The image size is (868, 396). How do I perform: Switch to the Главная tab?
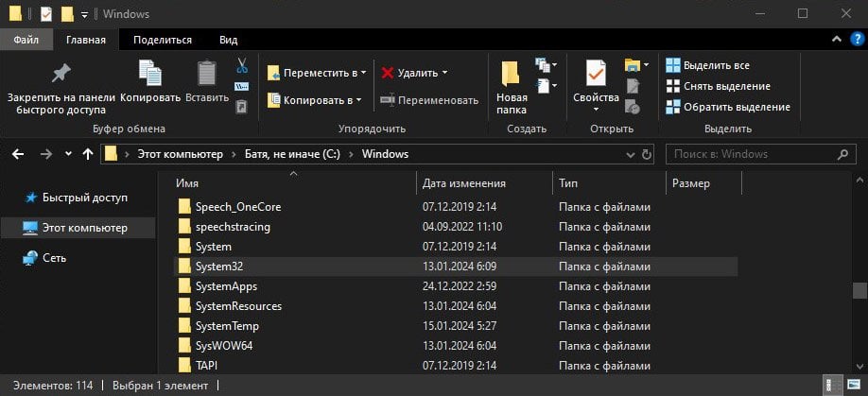[x=86, y=40]
